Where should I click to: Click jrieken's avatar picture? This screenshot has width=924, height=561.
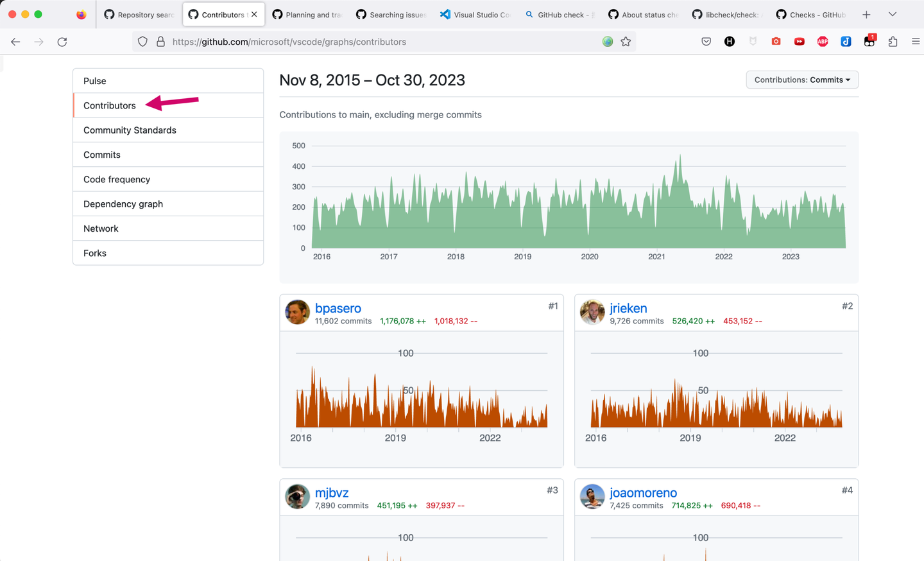[592, 312]
